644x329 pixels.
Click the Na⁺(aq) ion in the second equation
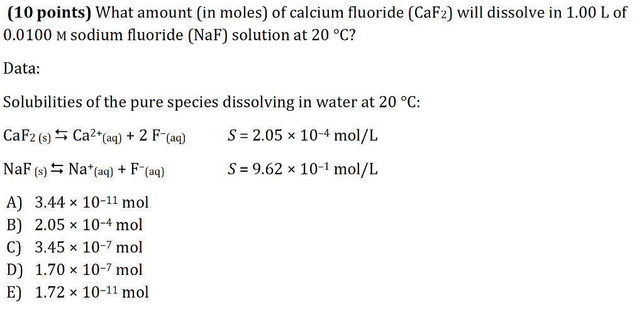tap(91, 169)
